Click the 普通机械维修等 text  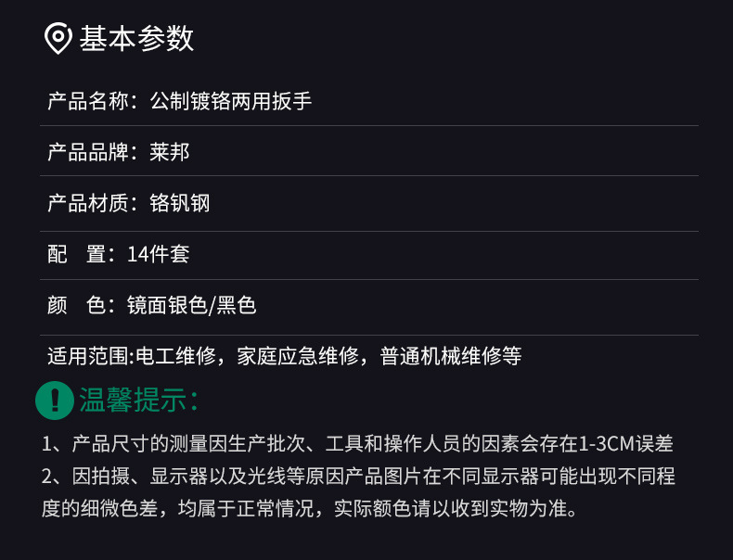[x=451, y=356]
